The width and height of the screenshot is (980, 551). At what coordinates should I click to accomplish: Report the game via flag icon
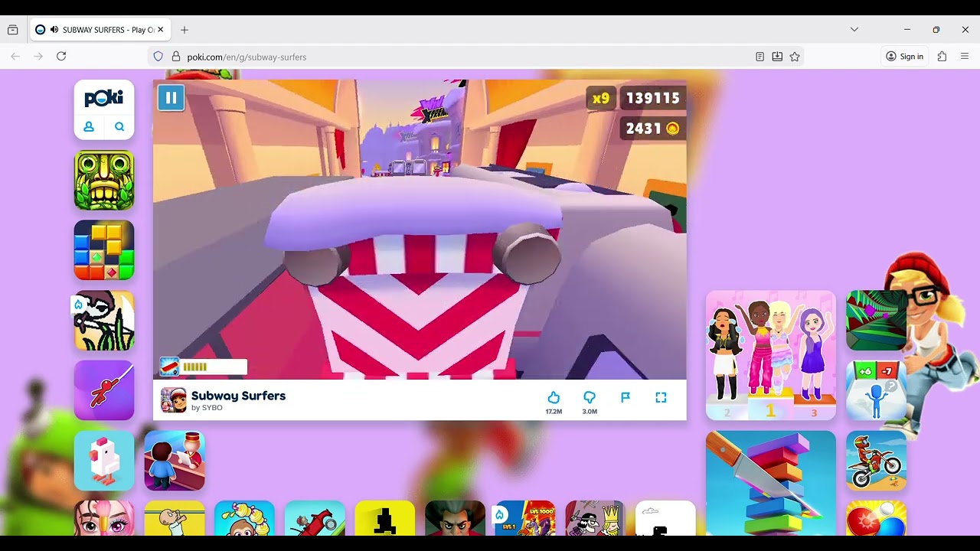pyautogui.click(x=626, y=397)
